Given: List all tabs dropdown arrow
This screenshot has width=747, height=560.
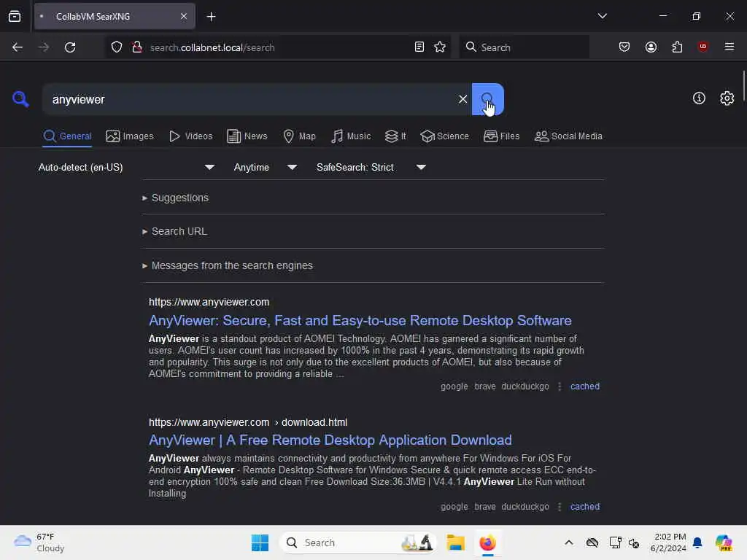Looking at the screenshot, I should (x=602, y=16).
